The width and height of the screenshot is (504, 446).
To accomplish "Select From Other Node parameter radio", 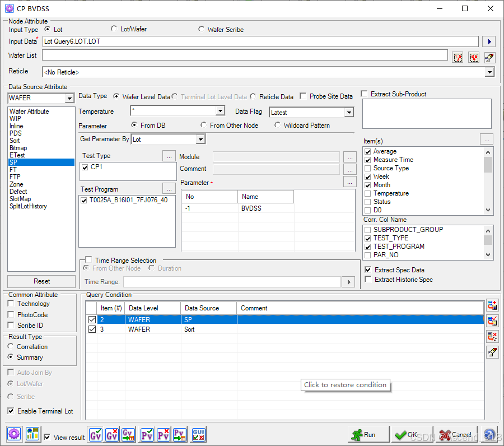I will tap(203, 125).
